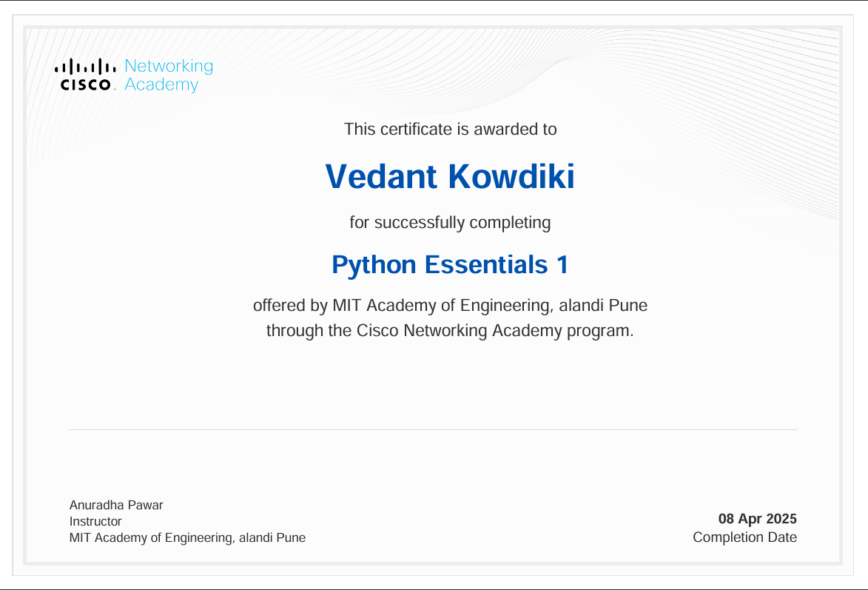
Task: Click the Instructor title label
Action: (x=95, y=521)
